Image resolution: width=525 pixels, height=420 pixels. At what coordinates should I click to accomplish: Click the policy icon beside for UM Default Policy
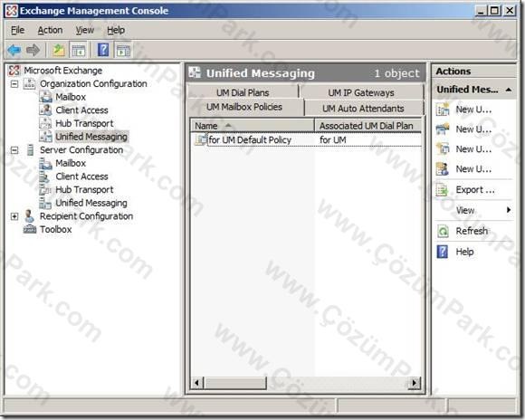click(x=201, y=139)
